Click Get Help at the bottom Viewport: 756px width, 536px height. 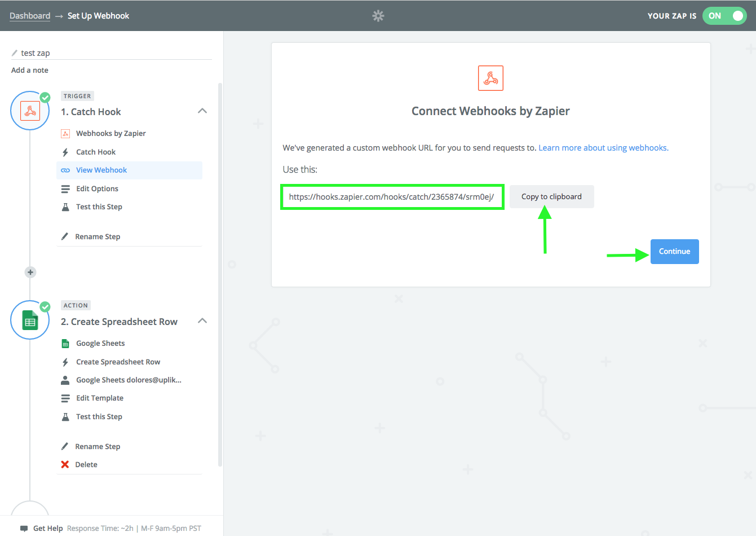coord(48,529)
